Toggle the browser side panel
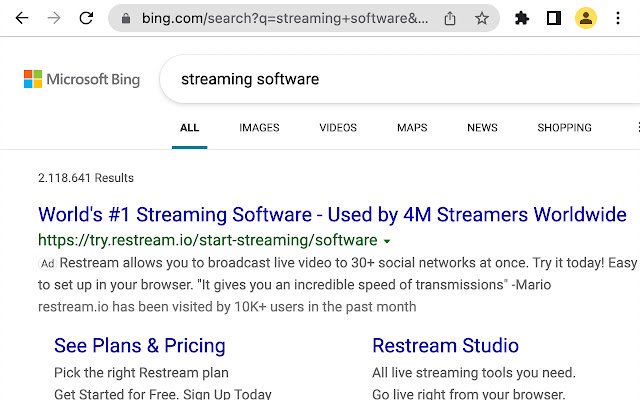This screenshot has width=640, height=400. point(554,18)
